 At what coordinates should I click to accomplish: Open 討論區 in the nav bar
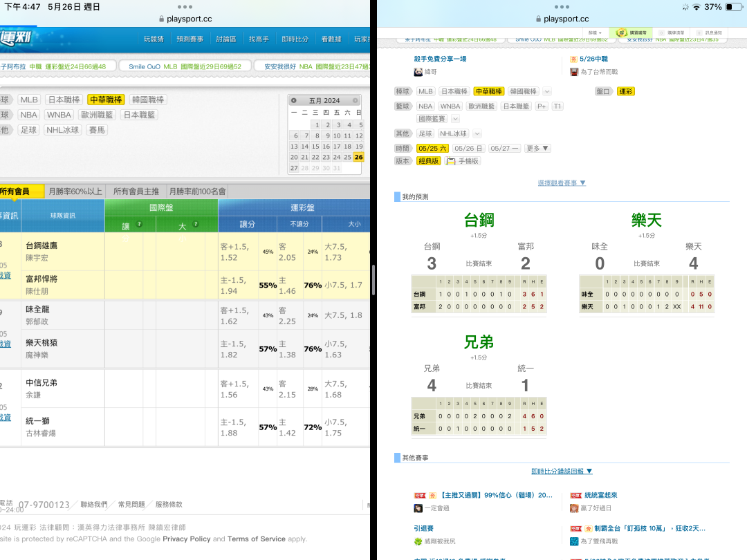click(225, 39)
